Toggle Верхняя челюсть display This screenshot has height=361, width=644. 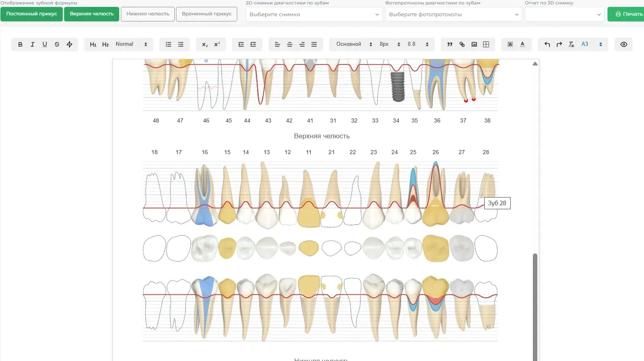pos(92,14)
